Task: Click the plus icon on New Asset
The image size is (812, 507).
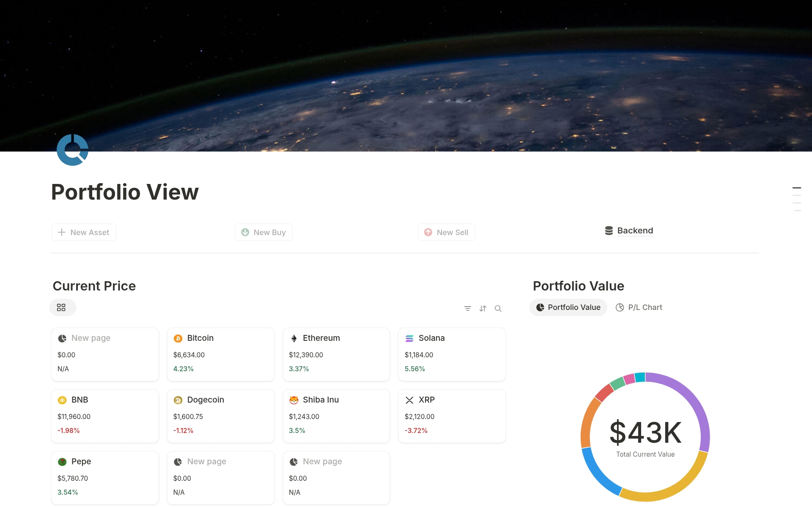Action: point(62,232)
